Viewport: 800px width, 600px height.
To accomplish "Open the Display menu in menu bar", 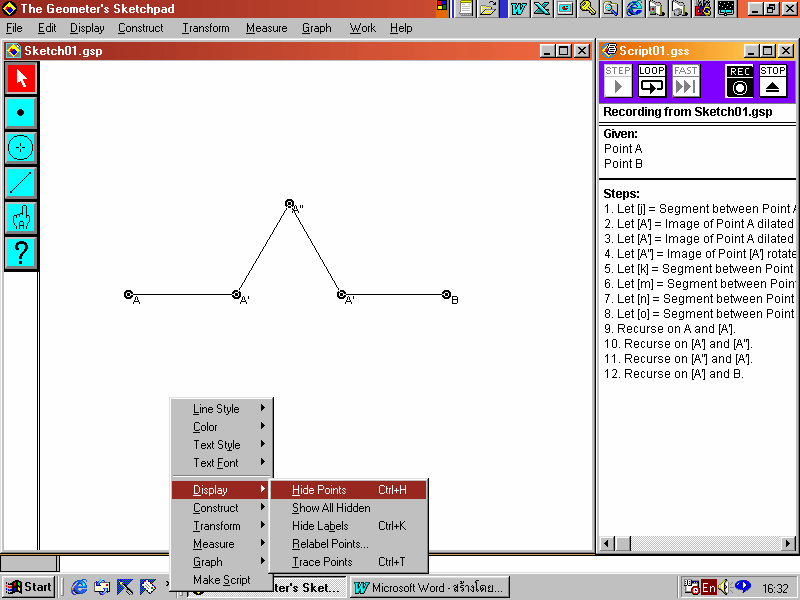I will pyautogui.click(x=87, y=28).
